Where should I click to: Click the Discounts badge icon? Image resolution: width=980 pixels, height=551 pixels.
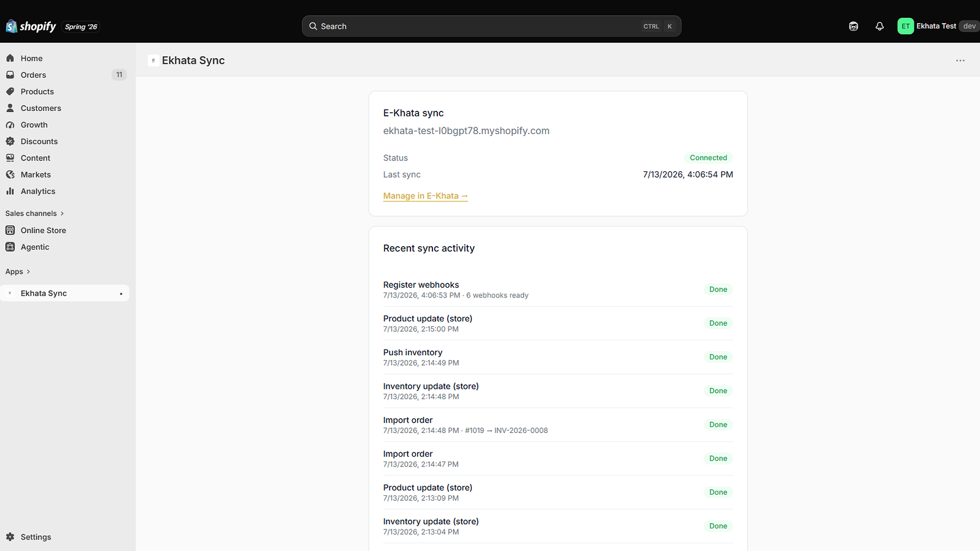coord(10,141)
